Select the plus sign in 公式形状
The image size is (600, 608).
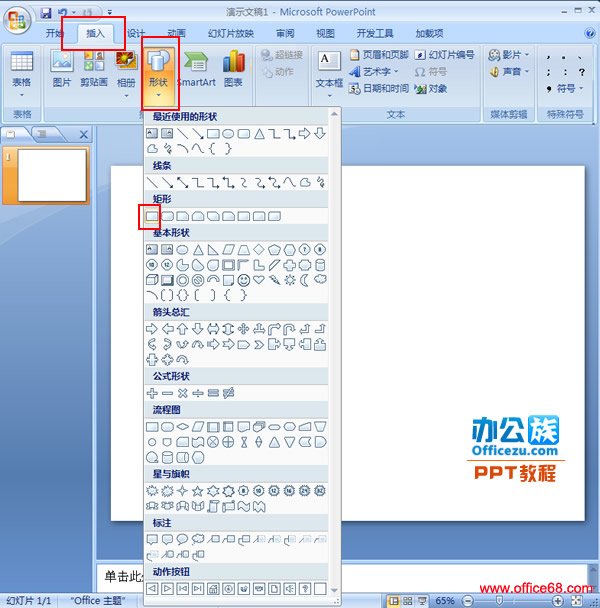[x=152, y=393]
